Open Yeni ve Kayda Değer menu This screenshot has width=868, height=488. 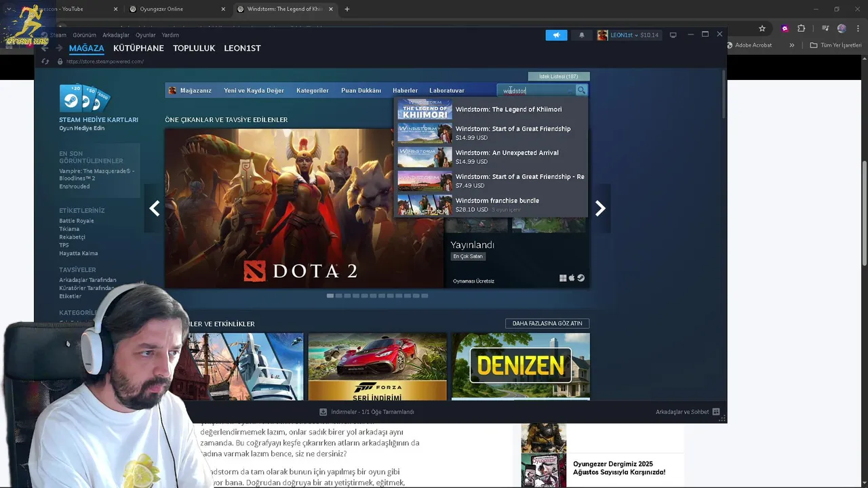pos(254,90)
